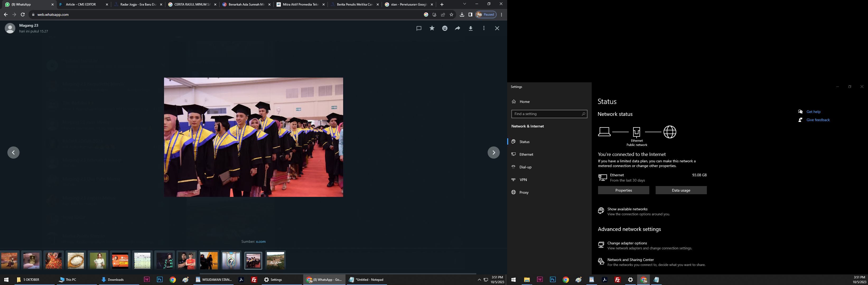This screenshot has height=285, width=868.
Task: Click install app icon in address bar
Action: point(434,15)
